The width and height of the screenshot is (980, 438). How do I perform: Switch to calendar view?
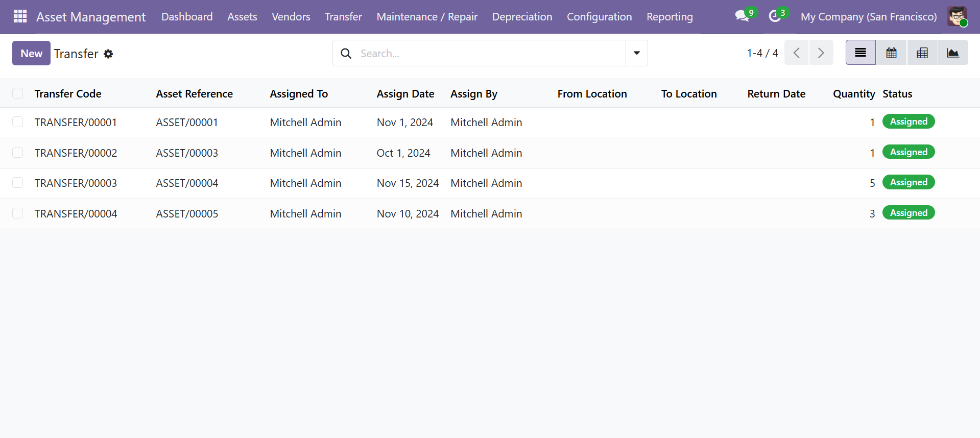pyautogui.click(x=891, y=53)
